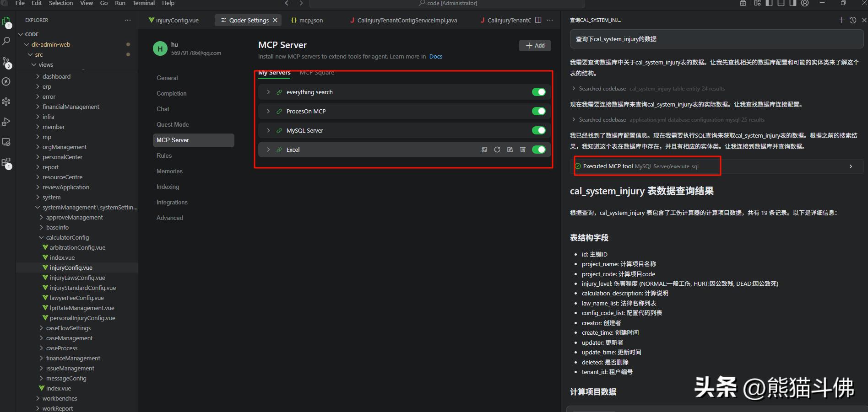Toggle the MySQL Server switch off
The width and height of the screenshot is (868, 412).
(539, 130)
